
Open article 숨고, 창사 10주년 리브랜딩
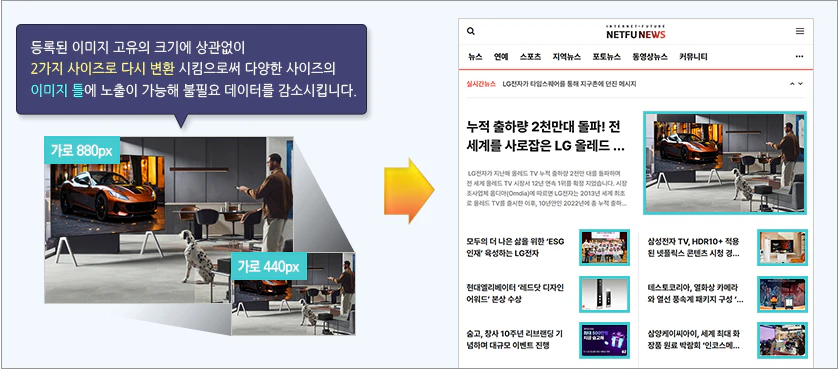515,340
